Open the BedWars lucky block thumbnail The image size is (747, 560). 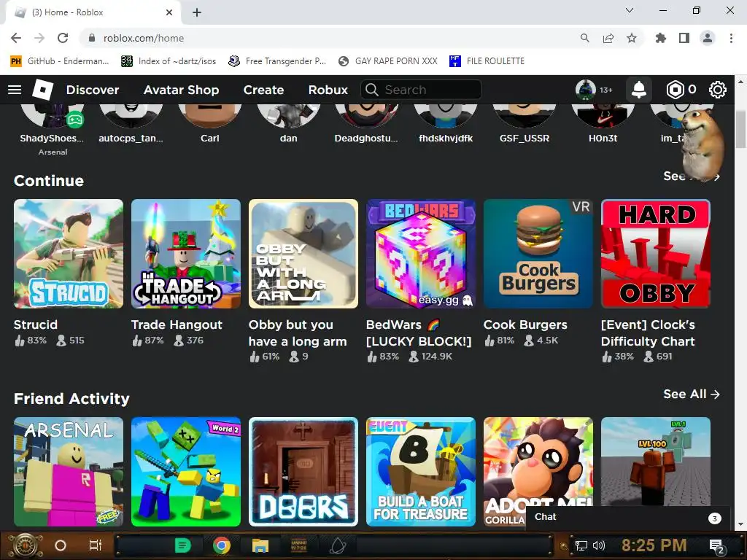(421, 254)
